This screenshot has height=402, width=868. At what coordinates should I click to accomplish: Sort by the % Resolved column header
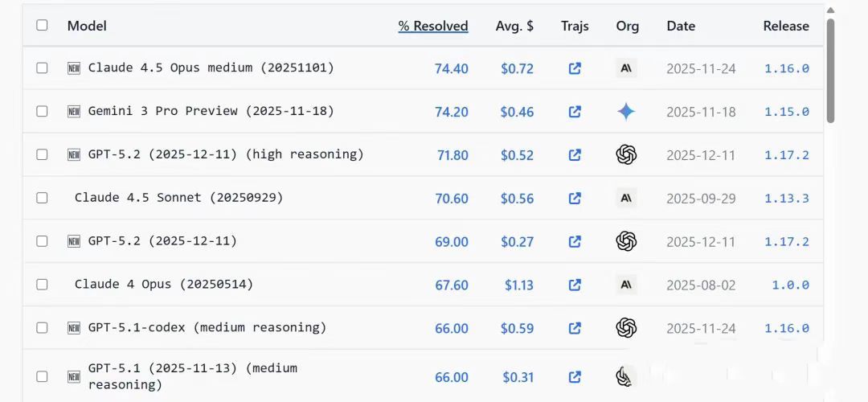pos(433,26)
